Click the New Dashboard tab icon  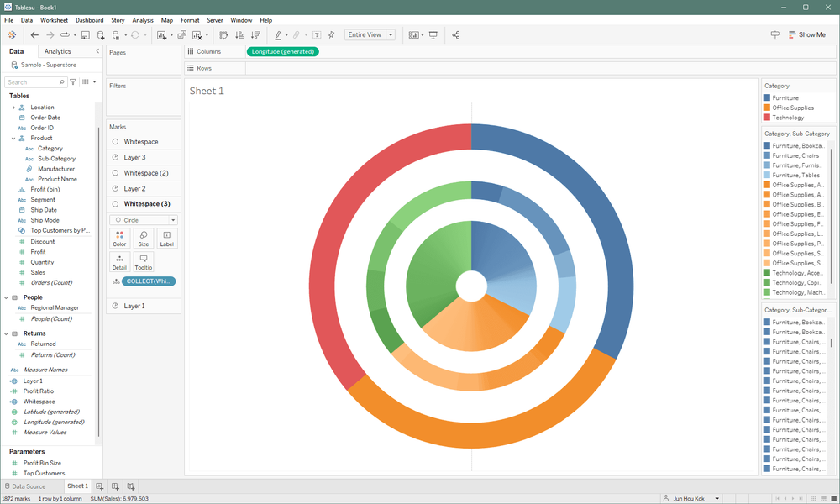(116, 486)
